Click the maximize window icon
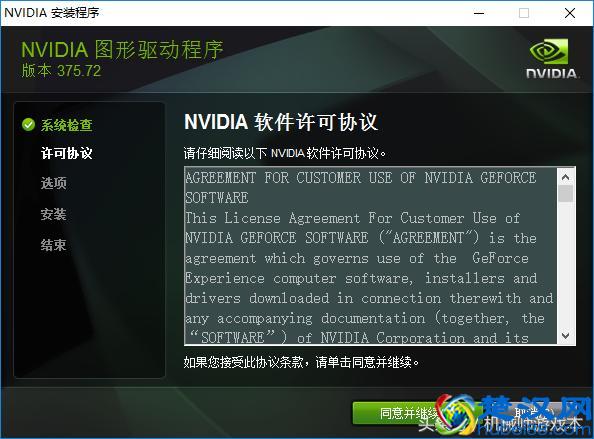This screenshot has height=439, width=594. pos(524,13)
